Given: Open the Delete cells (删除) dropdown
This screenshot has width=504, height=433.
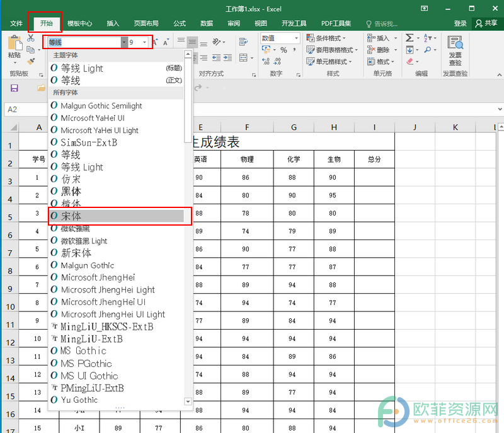Looking at the screenshot, I should (382, 50).
